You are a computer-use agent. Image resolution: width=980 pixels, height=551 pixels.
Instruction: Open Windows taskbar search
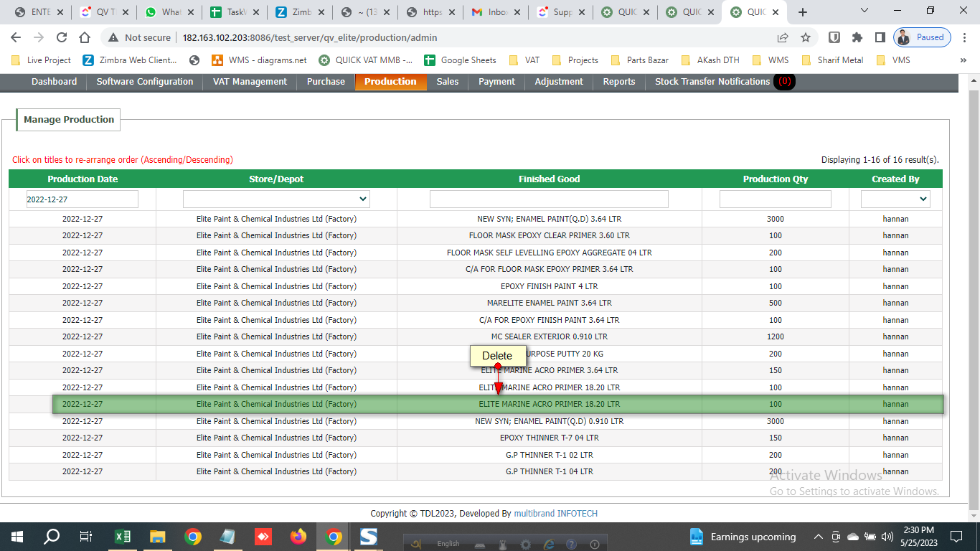pyautogui.click(x=52, y=536)
